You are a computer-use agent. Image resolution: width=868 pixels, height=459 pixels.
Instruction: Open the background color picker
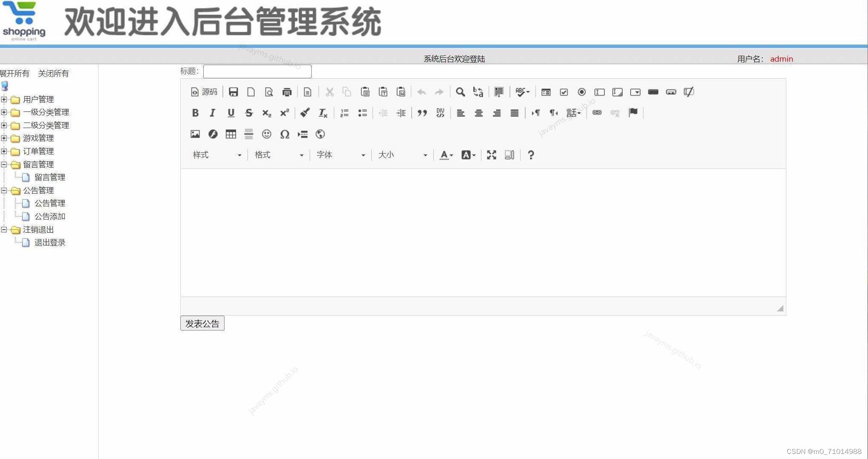pyautogui.click(x=468, y=155)
